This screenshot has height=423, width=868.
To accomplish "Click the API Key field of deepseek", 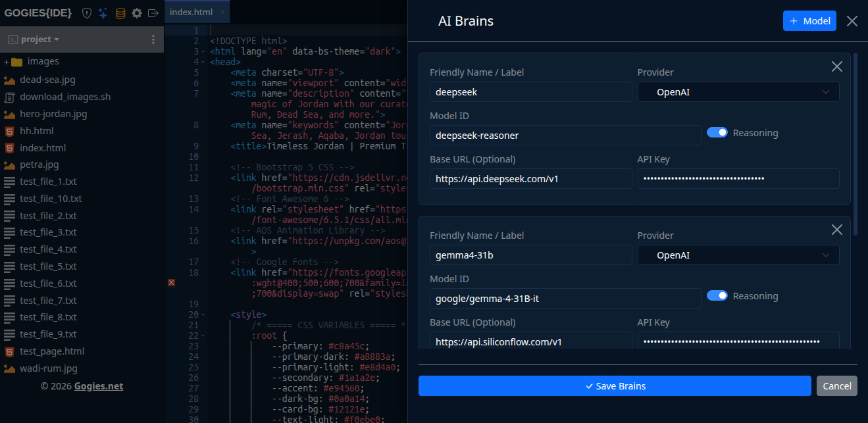I will point(738,179).
